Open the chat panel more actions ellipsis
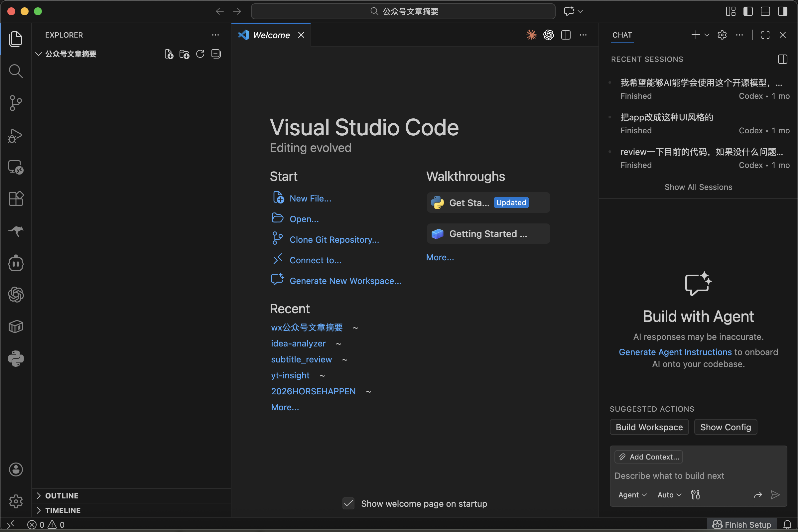 pos(739,35)
